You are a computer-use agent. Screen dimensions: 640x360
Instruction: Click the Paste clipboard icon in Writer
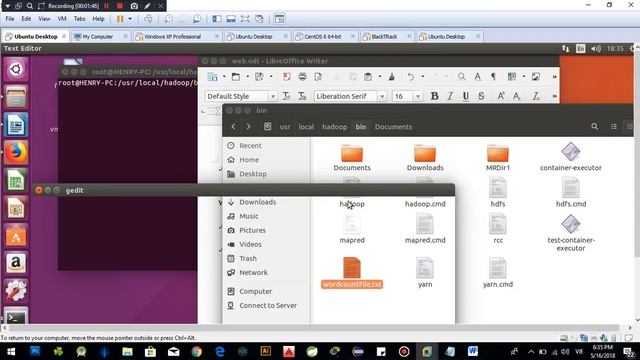[x=368, y=76]
